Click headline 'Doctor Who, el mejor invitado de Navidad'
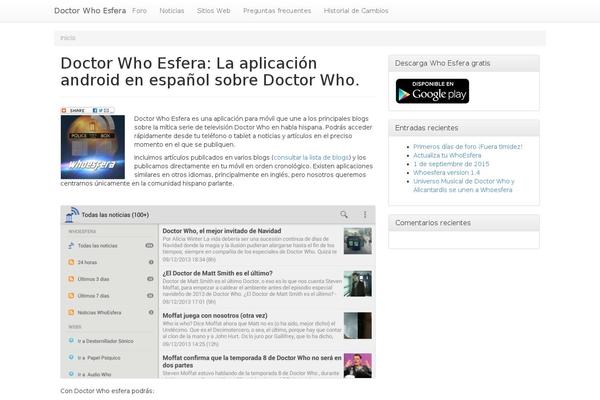Screen dimensions: 600x400 click(x=222, y=231)
